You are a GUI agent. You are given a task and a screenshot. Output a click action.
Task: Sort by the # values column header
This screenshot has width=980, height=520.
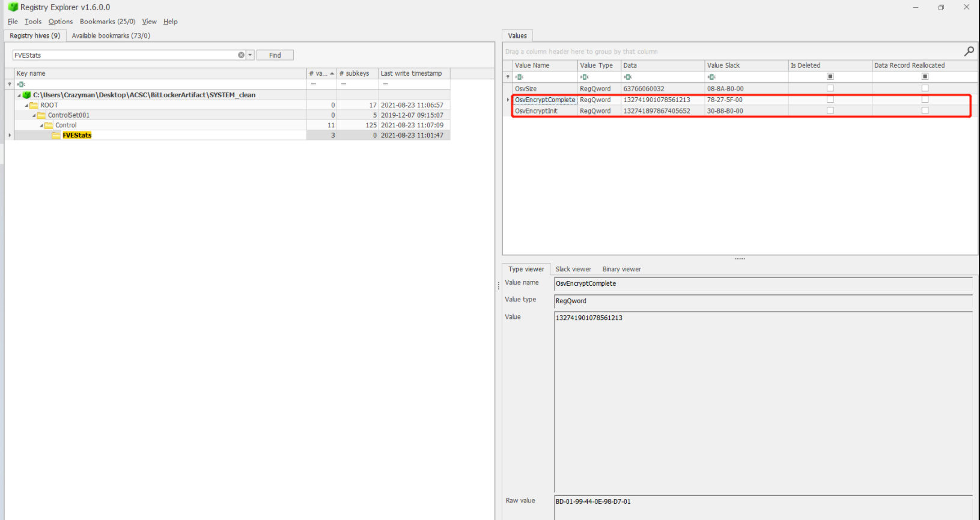tap(321, 73)
